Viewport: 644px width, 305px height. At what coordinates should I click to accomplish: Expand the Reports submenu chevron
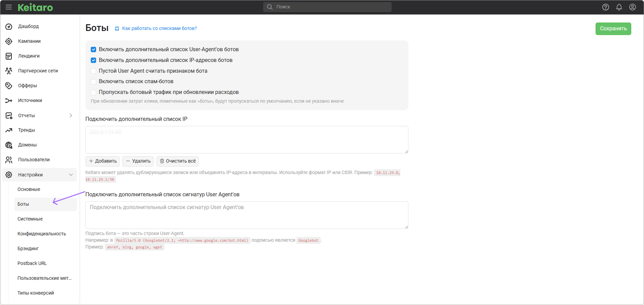(71, 115)
